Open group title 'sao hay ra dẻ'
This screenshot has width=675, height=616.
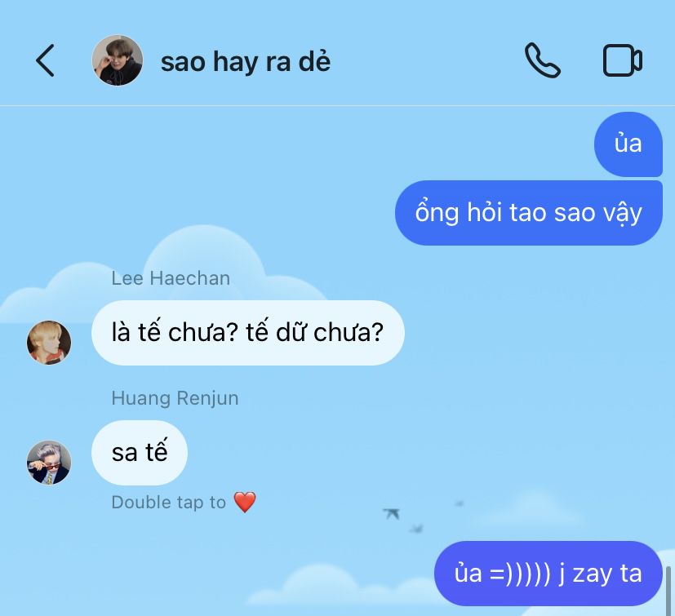[x=246, y=61]
